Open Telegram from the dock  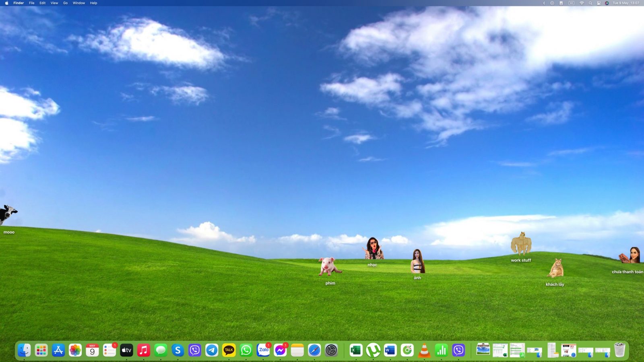[212, 350]
